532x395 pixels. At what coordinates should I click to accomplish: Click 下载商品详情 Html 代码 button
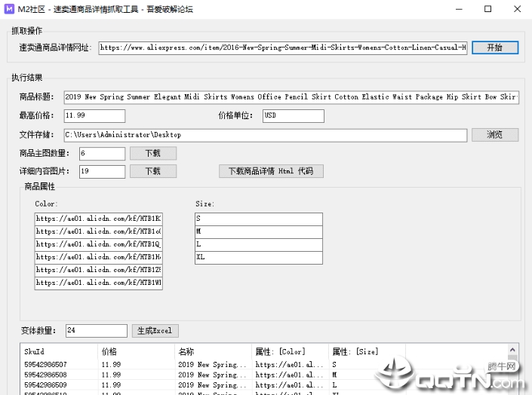tap(271, 171)
